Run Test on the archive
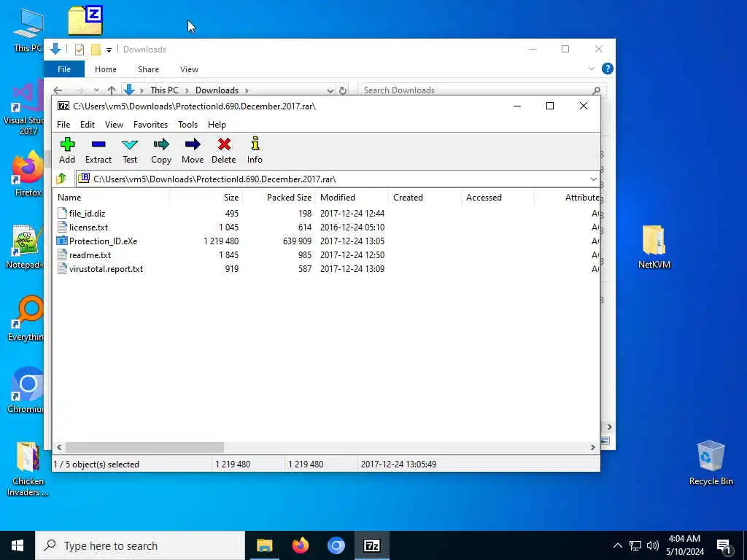 pyautogui.click(x=130, y=150)
